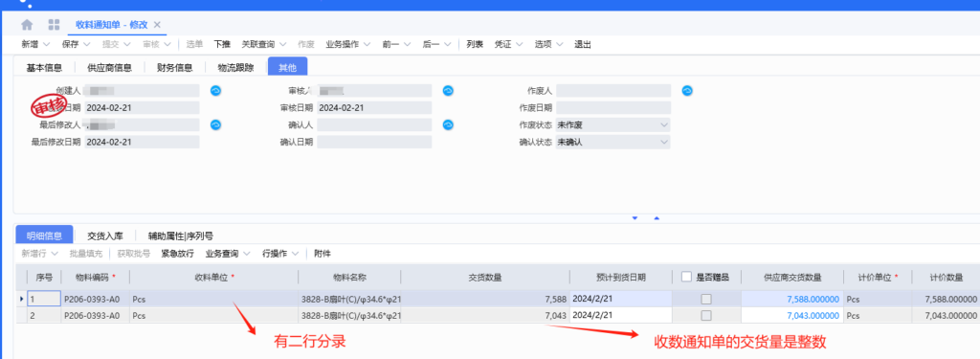Screen dimensions: 980x359
Task: Collapse panel with the down triangle splitter
Action: 635,218
